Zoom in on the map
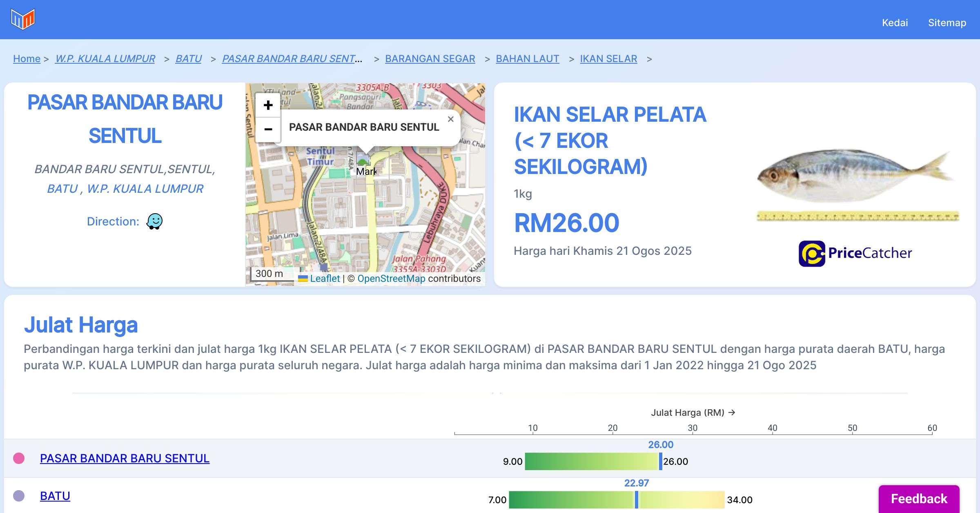The width and height of the screenshot is (980, 513). [x=268, y=105]
